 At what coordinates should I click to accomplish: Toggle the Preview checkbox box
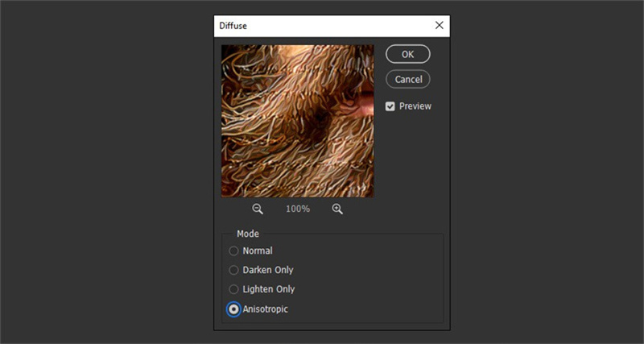coord(390,106)
